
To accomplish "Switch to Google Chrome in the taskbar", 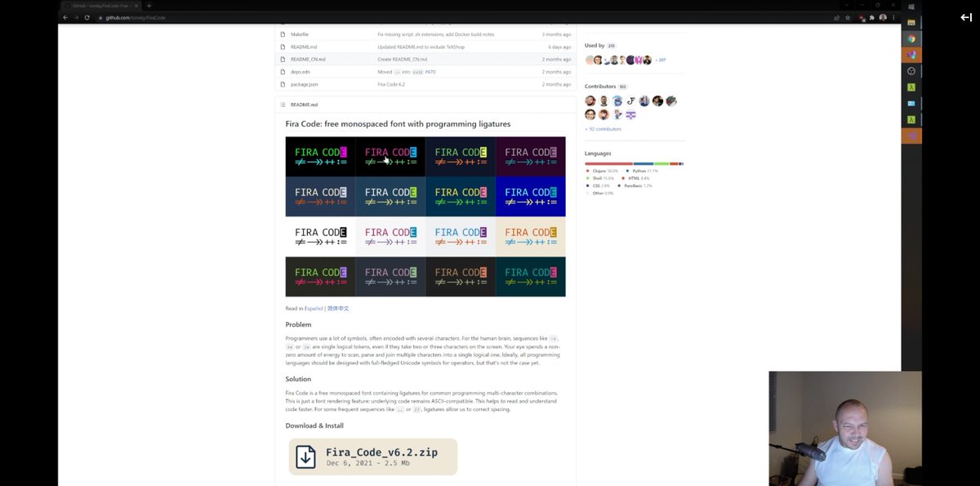I will click(911, 38).
